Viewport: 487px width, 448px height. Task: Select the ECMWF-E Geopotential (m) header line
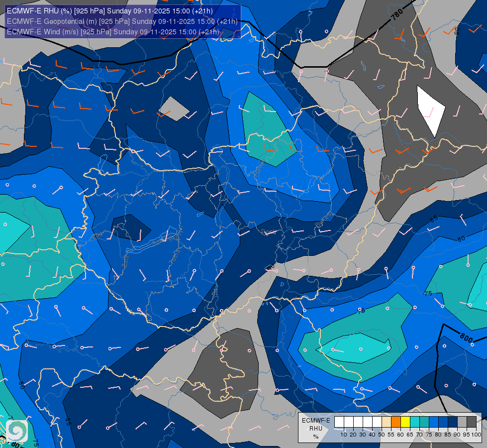coord(122,21)
